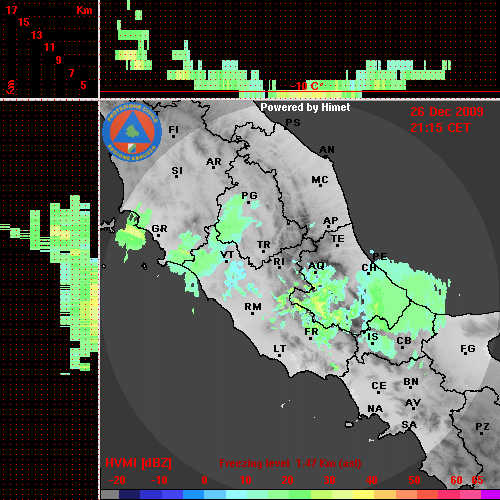The height and width of the screenshot is (500, 500).
Task: Click the Protezione Civile Regione Abruzzo logo
Action: pyautogui.click(x=132, y=132)
